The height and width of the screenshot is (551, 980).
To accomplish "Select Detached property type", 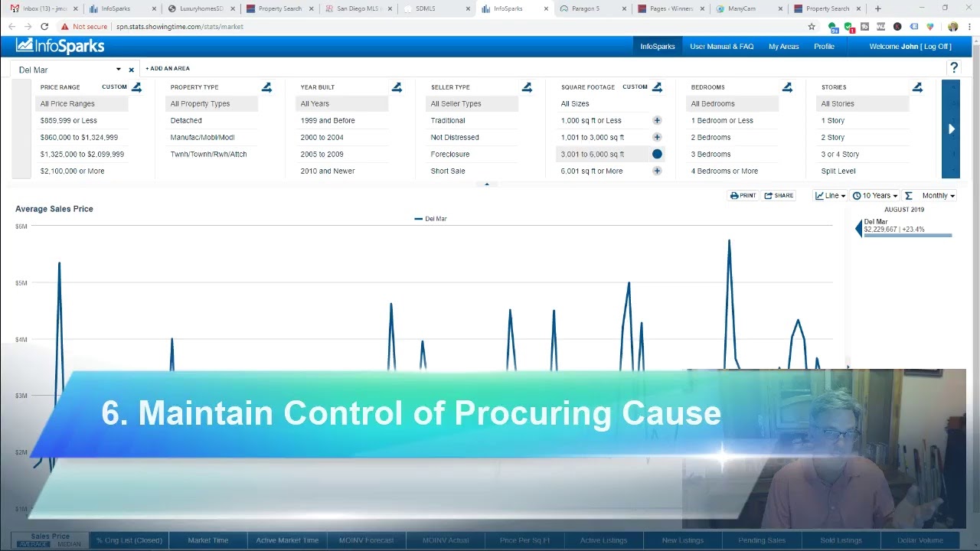I will click(186, 120).
